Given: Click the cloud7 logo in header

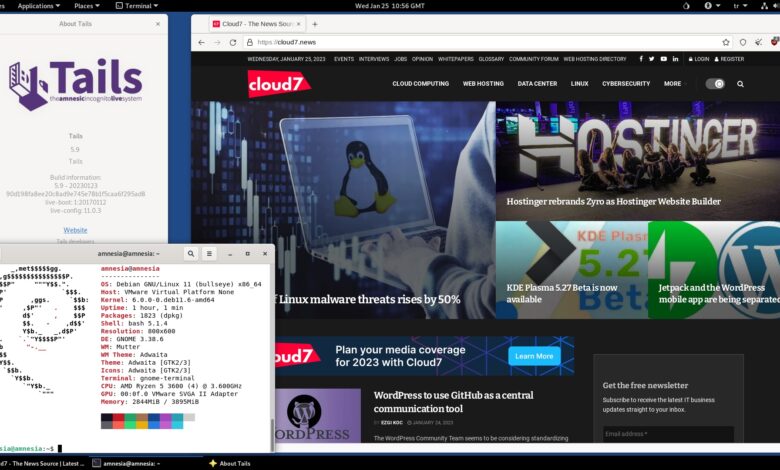Looking at the screenshot, I should [279, 84].
